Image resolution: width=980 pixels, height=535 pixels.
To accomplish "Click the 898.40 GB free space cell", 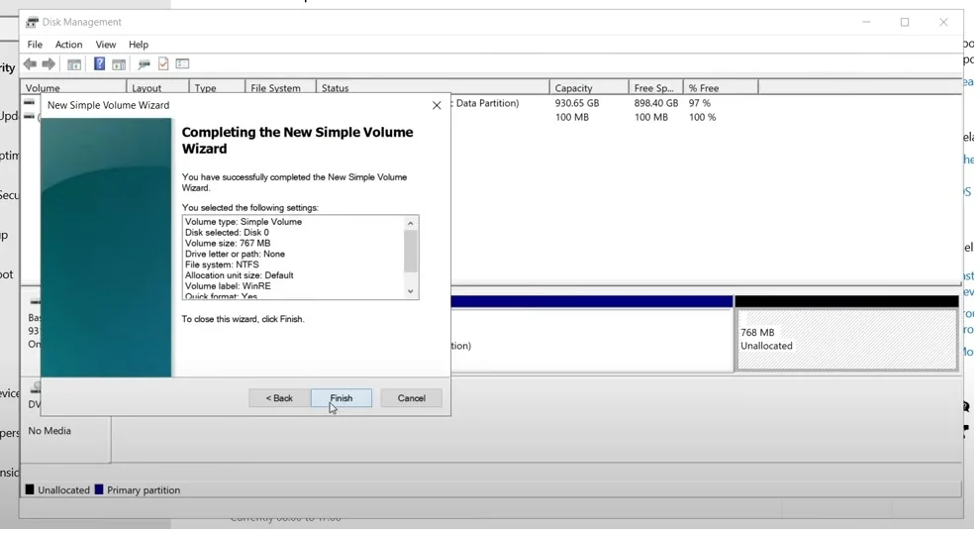I will [x=655, y=103].
